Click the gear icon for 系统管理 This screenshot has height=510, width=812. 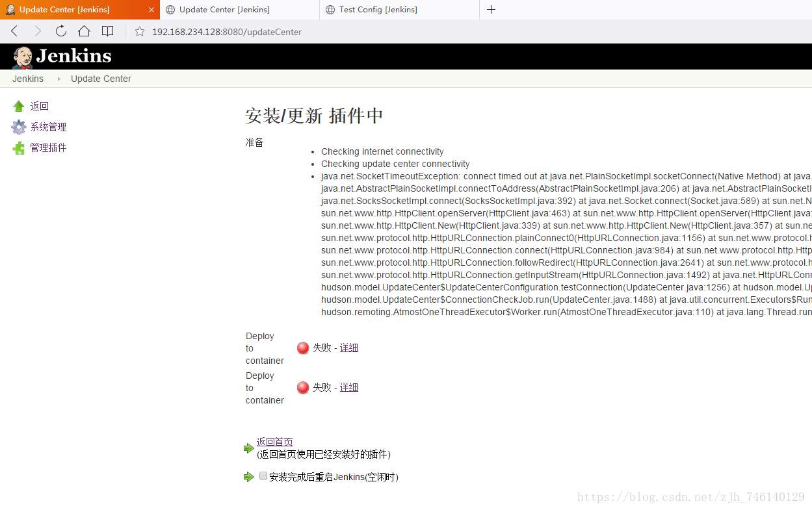pos(19,127)
